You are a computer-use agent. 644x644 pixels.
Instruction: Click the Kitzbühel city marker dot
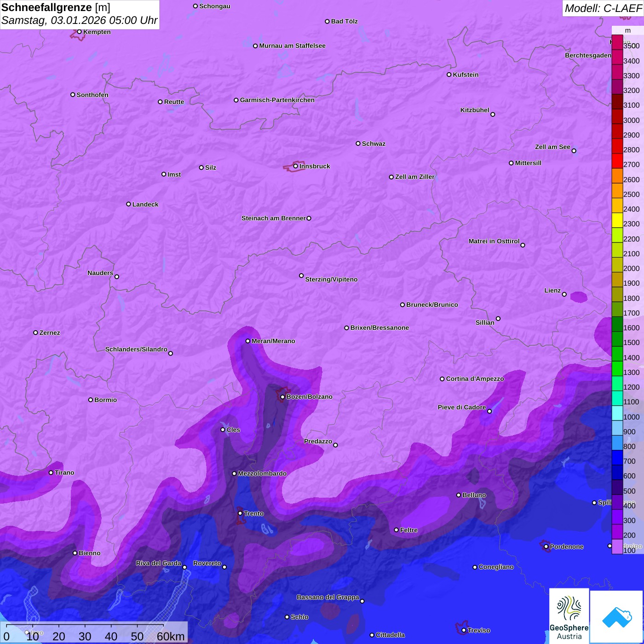pyautogui.click(x=493, y=115)
